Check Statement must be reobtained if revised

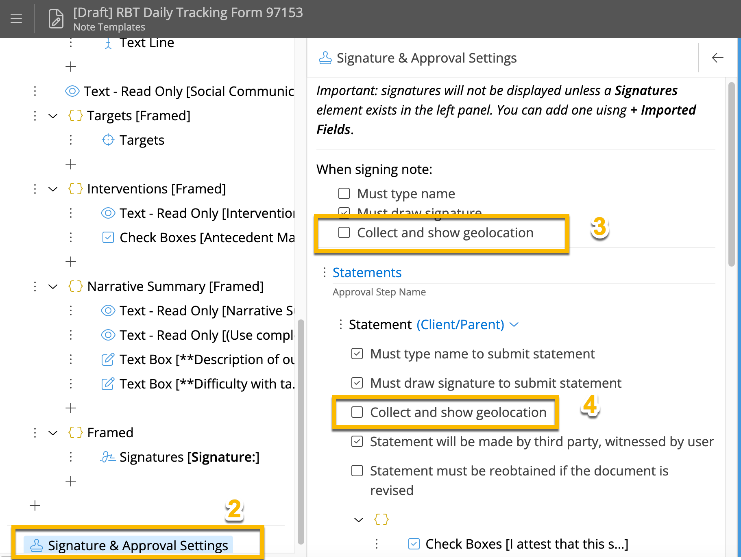click(357, 471)
